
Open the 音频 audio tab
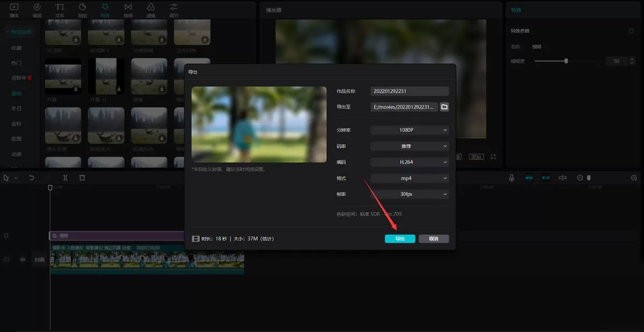[x=37, y=10]
